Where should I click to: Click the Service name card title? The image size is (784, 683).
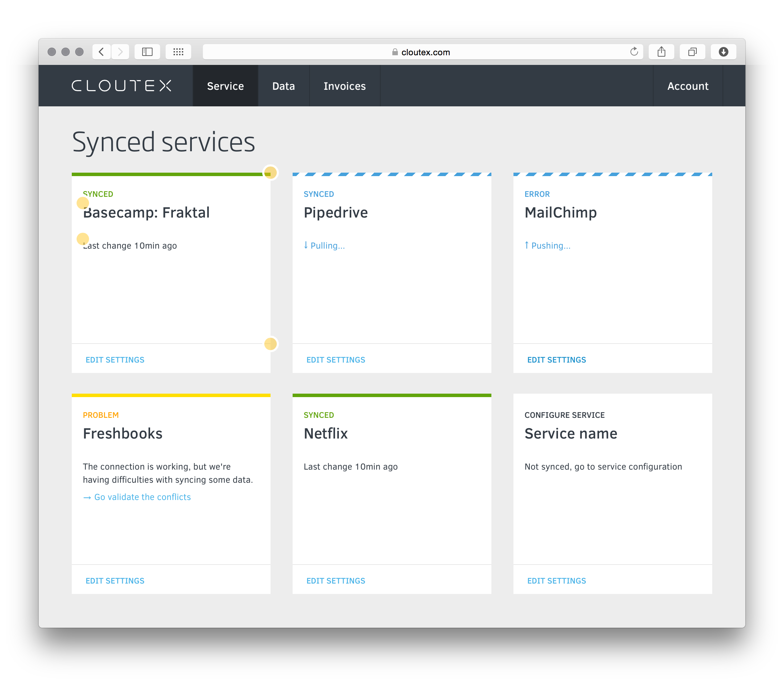pyautogui.click(x=571, y=434)
